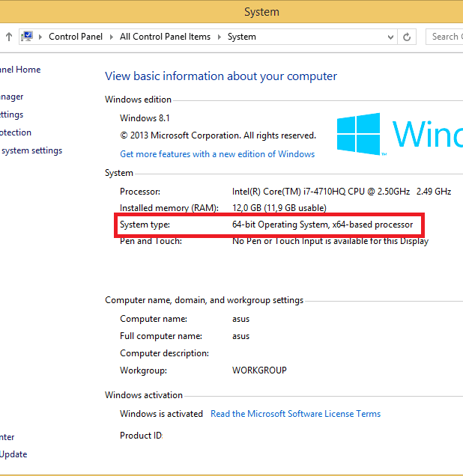
Task: Refresh the System page
Action: coord(407,37)
